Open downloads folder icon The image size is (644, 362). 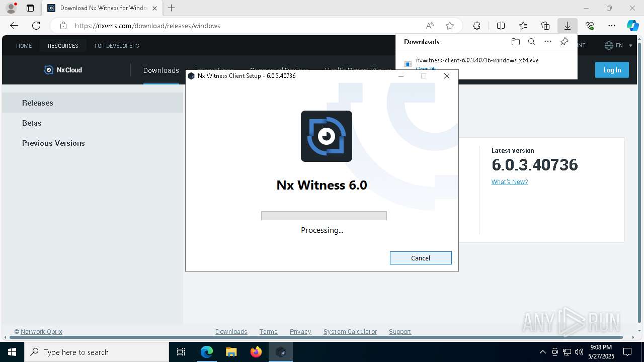pyautogui.click(x=515, y=42)
